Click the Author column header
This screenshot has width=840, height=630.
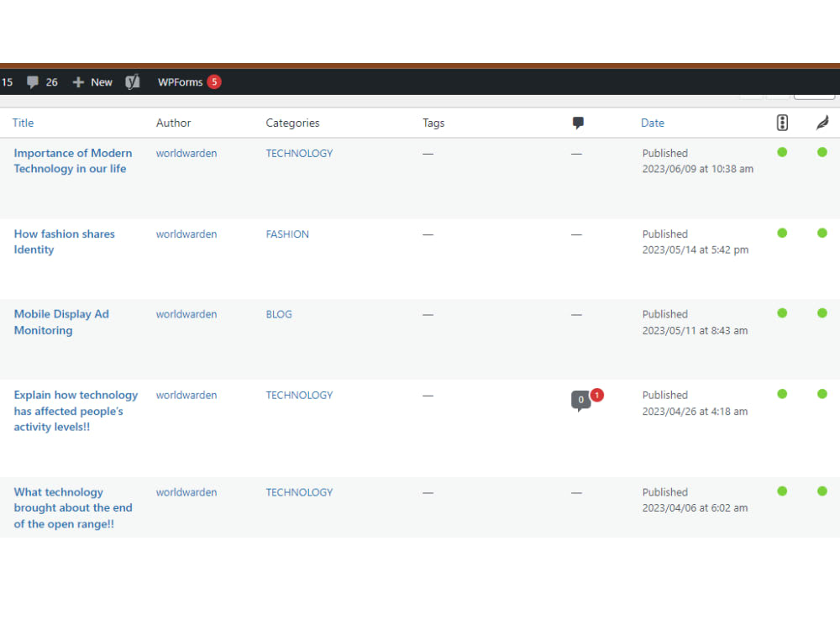click(174, 123)
